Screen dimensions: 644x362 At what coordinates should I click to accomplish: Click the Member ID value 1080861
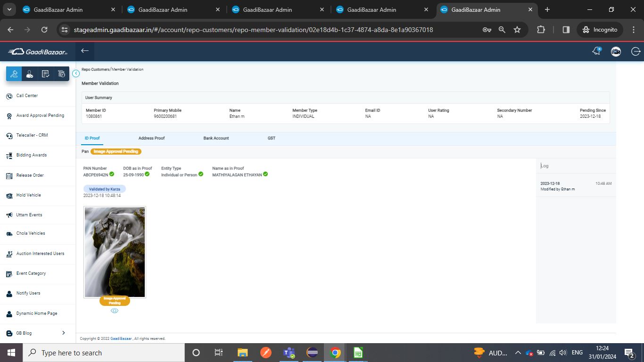pos(93,116)
